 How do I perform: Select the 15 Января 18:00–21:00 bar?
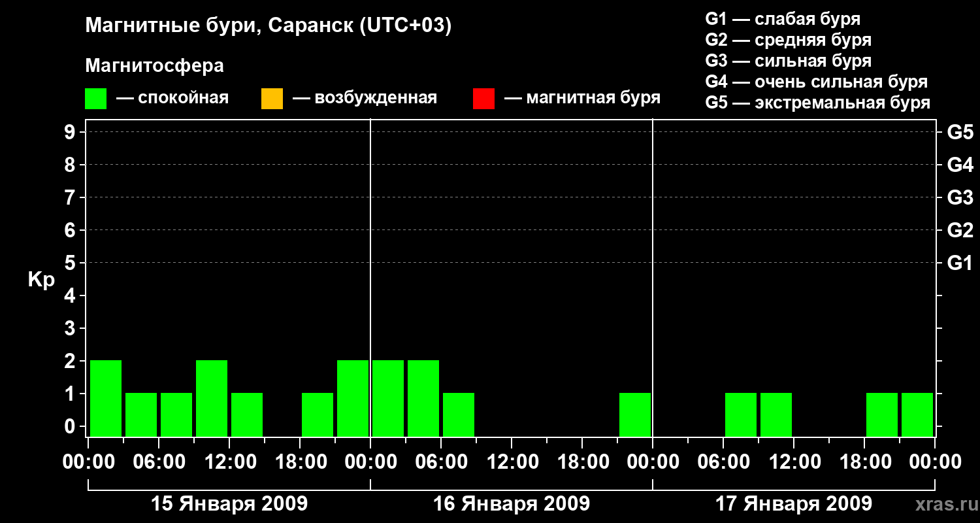pyautogui.click(x=318, y=414)
